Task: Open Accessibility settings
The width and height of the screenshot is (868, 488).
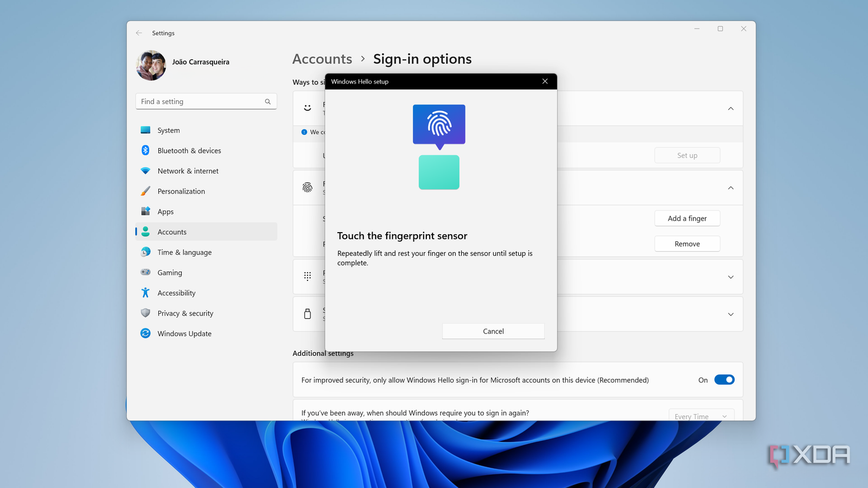Action: 176,293
